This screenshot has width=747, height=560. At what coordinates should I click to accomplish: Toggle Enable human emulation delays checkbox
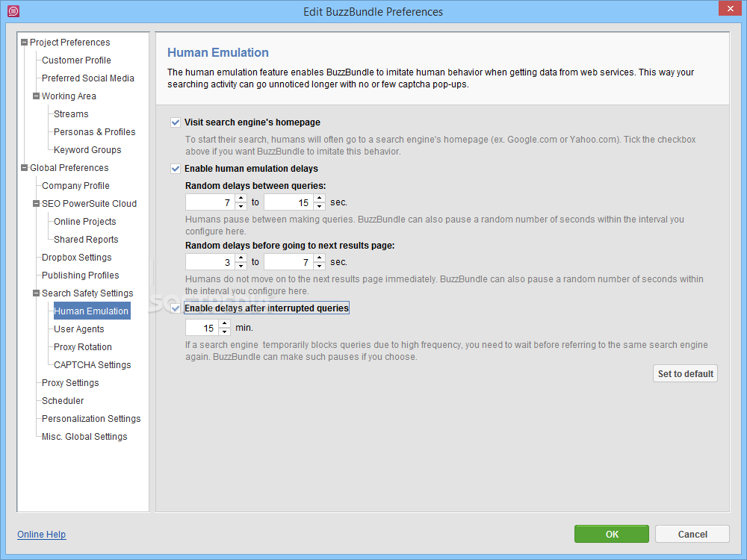(176, 169)
